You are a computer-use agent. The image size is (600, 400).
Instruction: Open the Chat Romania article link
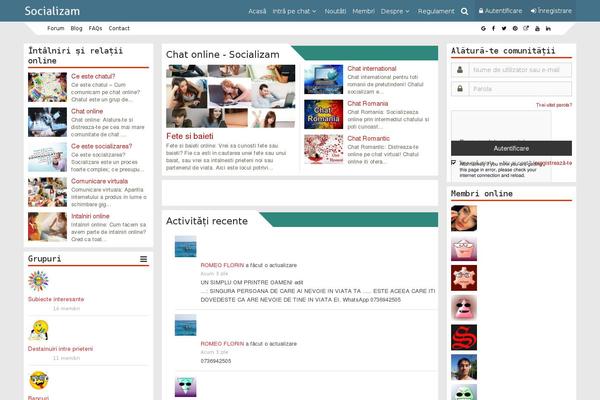[x=368, y=103]
